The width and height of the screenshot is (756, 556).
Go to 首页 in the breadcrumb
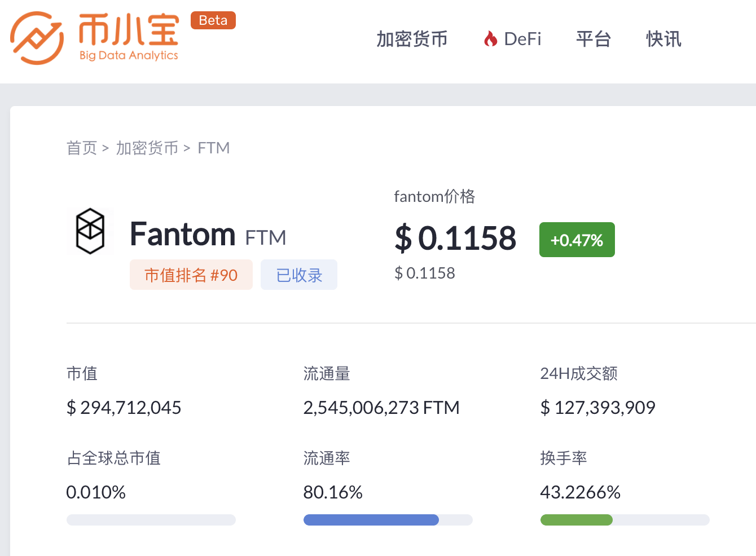(82, 148)
